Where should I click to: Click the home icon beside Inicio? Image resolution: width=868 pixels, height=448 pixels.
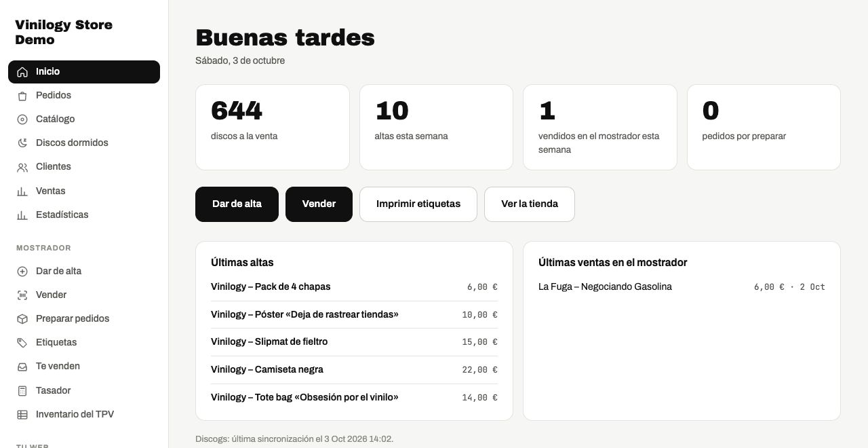coord(22,72)
